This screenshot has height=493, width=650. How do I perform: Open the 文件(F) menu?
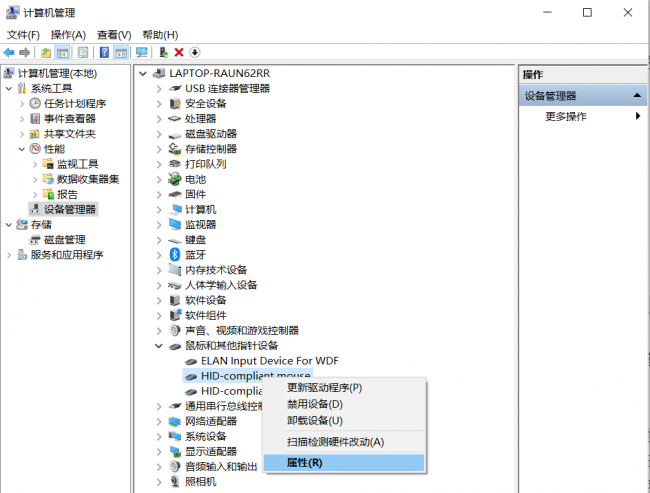(x=23, y=34)
